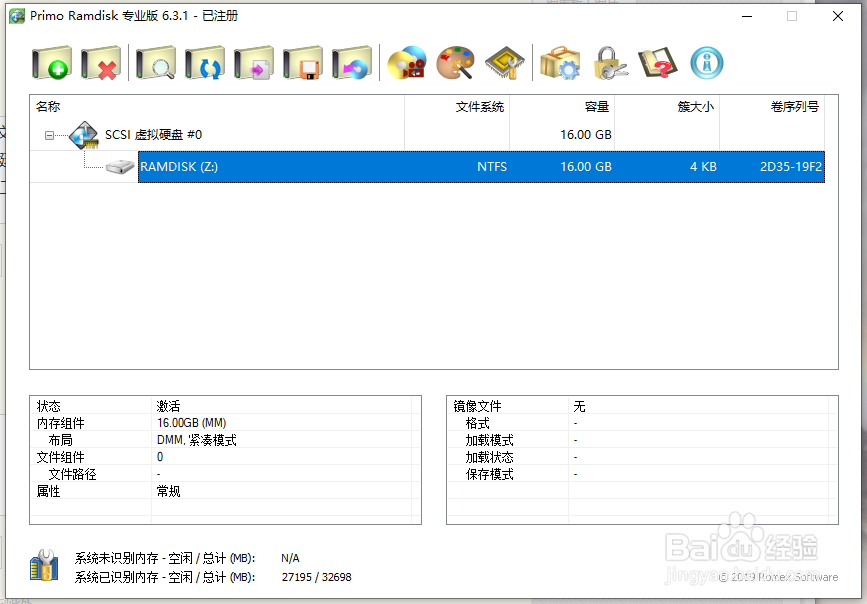
Task: Click the SCSI virtual disk icon
Action: pos(84,135)
